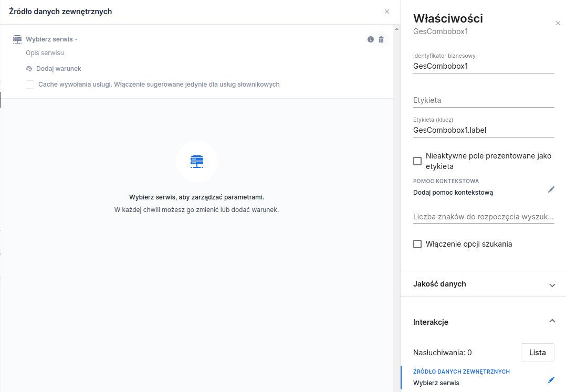Delete the service with trash icon
Screen dimensions: 566x392
[x=381, y=39]
